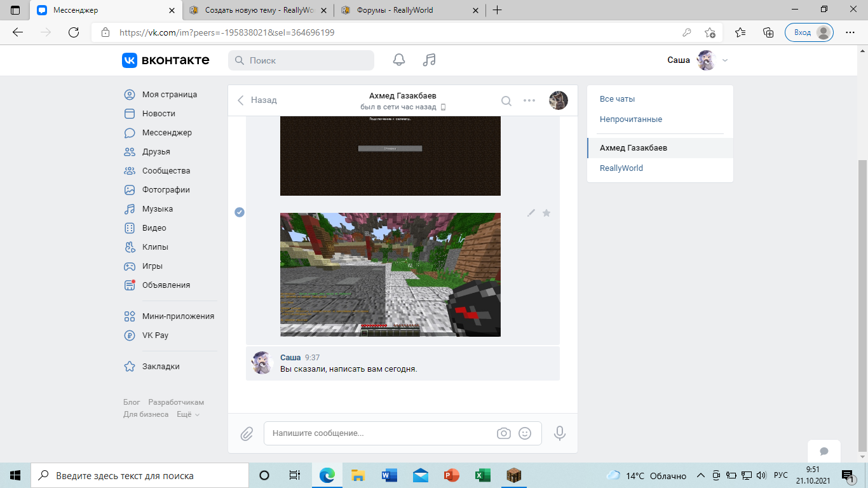Mark message as important with star
The height and width of the screenshot is (488, 868).
[546, 213]
